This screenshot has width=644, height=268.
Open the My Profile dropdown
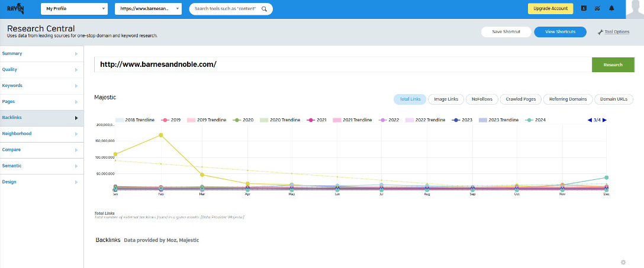click(x=75, y=9)
